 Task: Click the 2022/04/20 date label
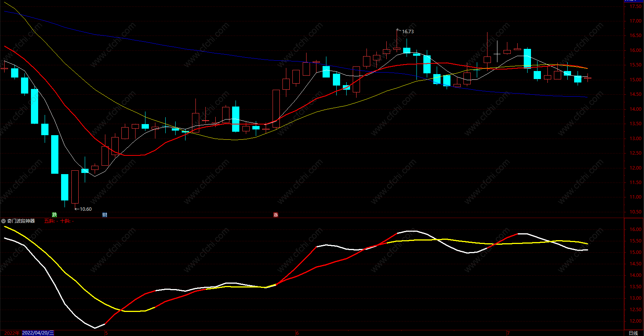[38, 333]
